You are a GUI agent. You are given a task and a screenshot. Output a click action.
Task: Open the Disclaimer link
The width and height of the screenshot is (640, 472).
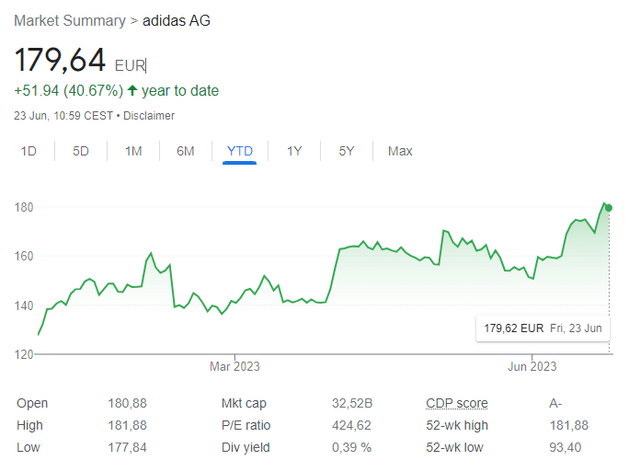point(149,116)
